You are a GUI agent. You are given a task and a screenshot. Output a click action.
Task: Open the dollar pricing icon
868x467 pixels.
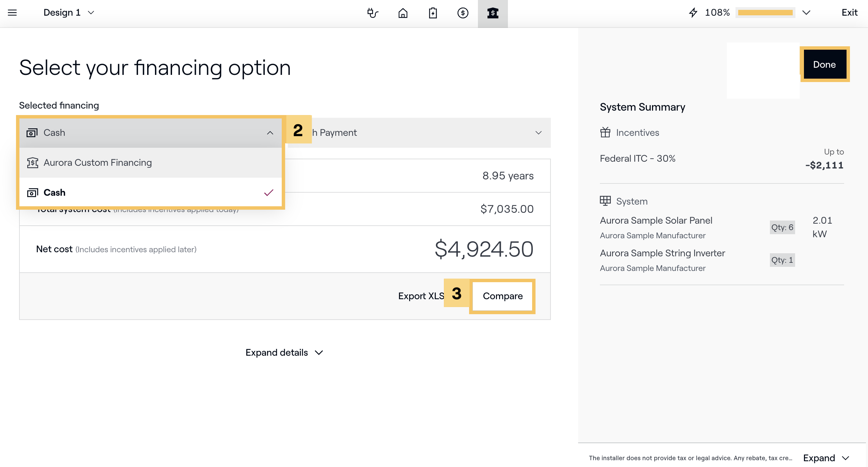pos(463,13)
